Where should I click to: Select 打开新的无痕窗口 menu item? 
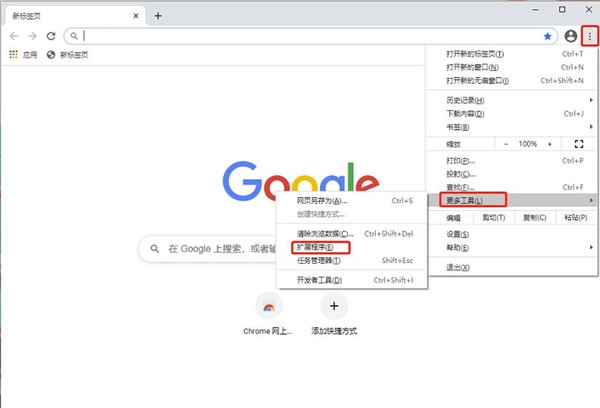pyautogui.click(x=512, y=81)
